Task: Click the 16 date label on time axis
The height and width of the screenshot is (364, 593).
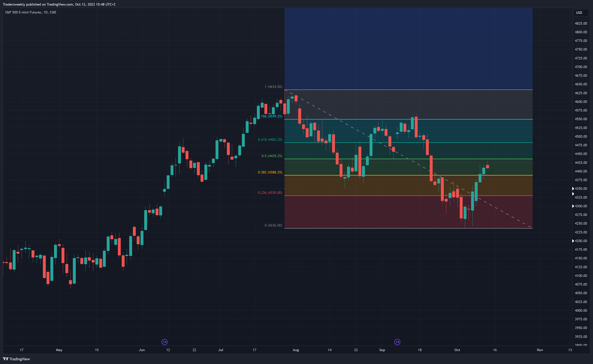Action: 495,350
